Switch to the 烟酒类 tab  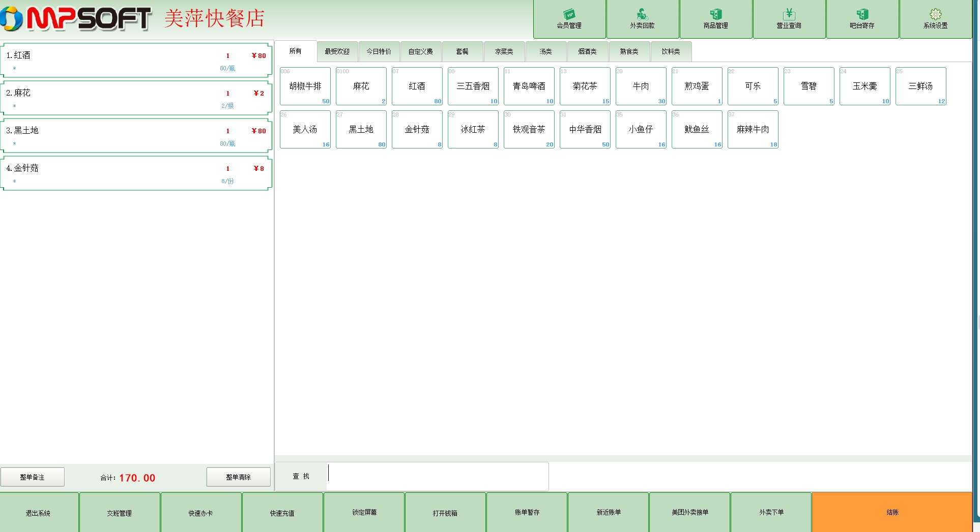[587, 51]
